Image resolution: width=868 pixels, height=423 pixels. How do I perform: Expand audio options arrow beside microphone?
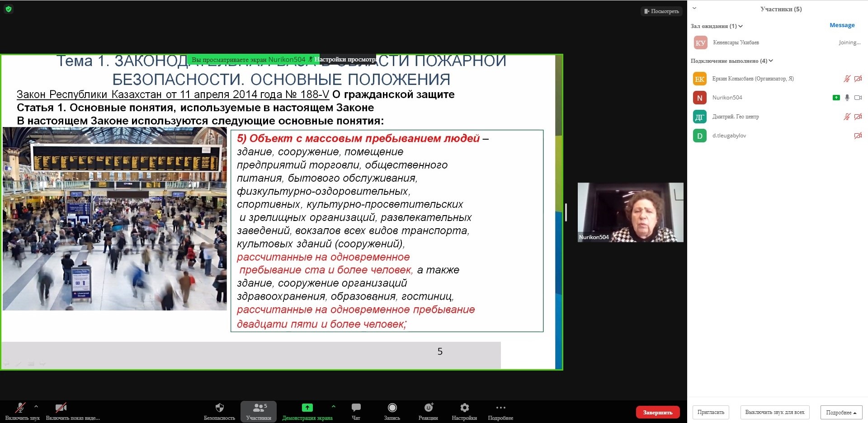point(36,406)
